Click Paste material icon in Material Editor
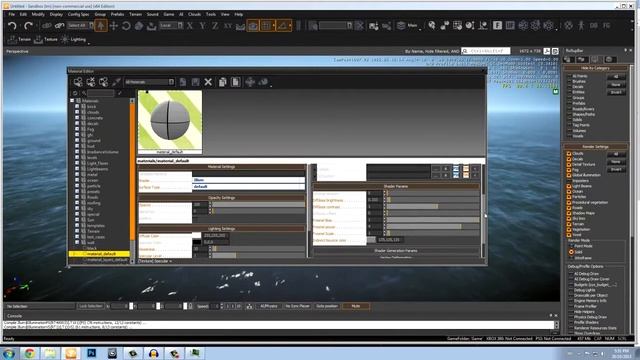This screenshot has height=360, width=640. (x=236, y=82)
